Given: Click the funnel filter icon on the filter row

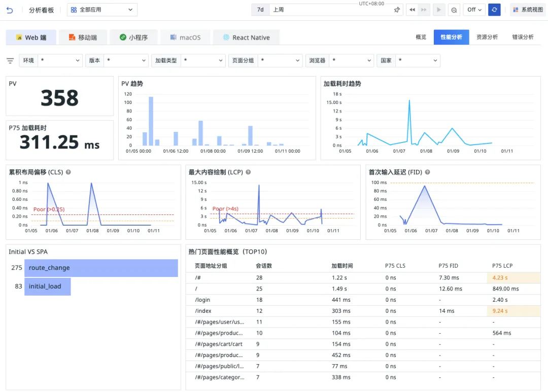Looking at the screenshot, I should pos(10,60).
